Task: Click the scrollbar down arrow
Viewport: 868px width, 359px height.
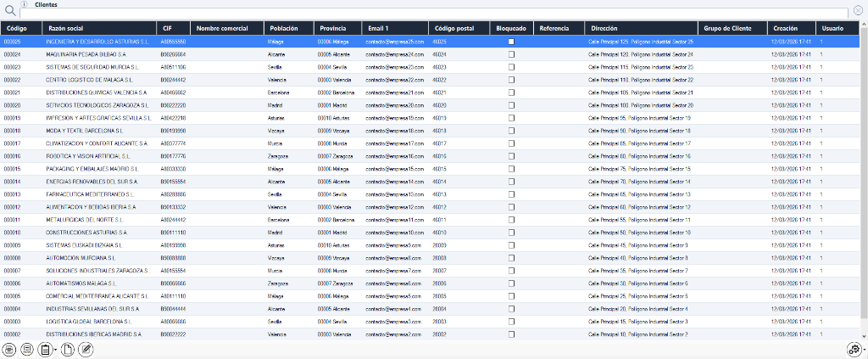Action: (864, 336)
